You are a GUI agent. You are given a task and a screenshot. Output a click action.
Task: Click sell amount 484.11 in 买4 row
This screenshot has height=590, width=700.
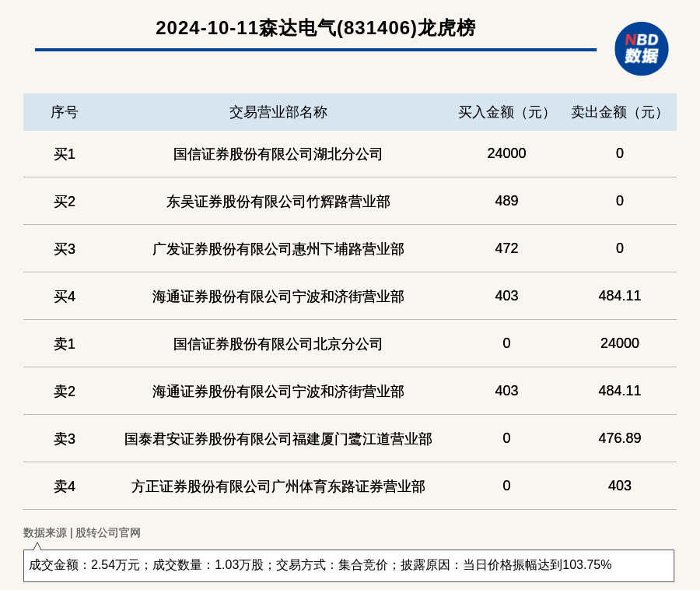pos(620,296)
